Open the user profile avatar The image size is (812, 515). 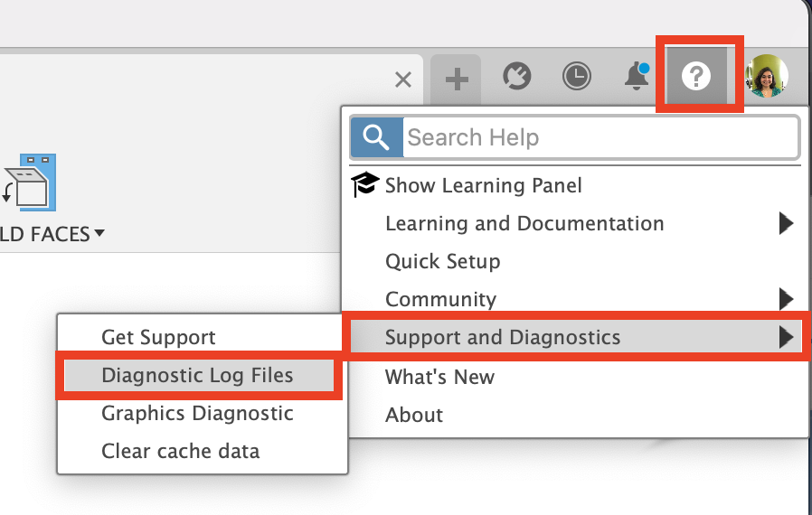[766, 77]
